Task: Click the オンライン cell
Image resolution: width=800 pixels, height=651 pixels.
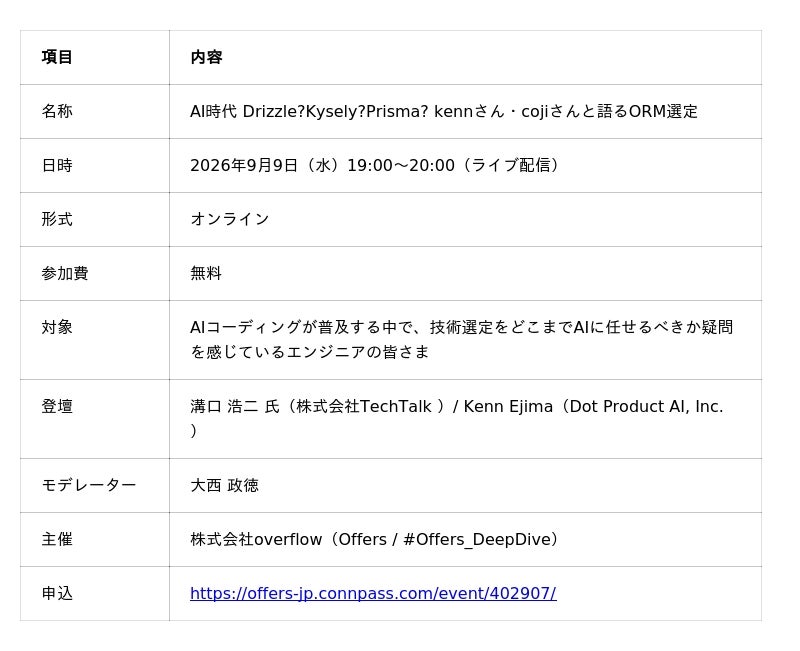Action: click(x=230, y=219)
